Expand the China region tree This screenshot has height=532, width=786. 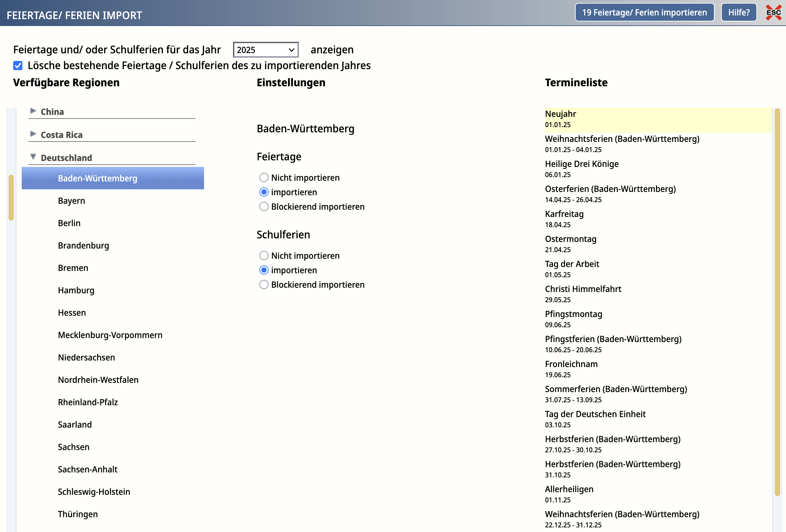point(33,111)
